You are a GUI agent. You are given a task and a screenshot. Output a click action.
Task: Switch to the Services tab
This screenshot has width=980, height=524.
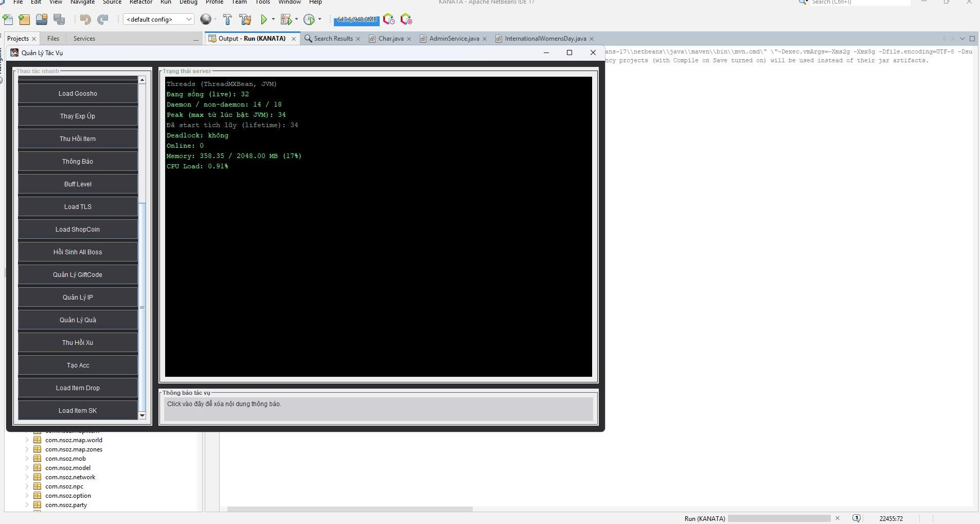click(84, 39)
